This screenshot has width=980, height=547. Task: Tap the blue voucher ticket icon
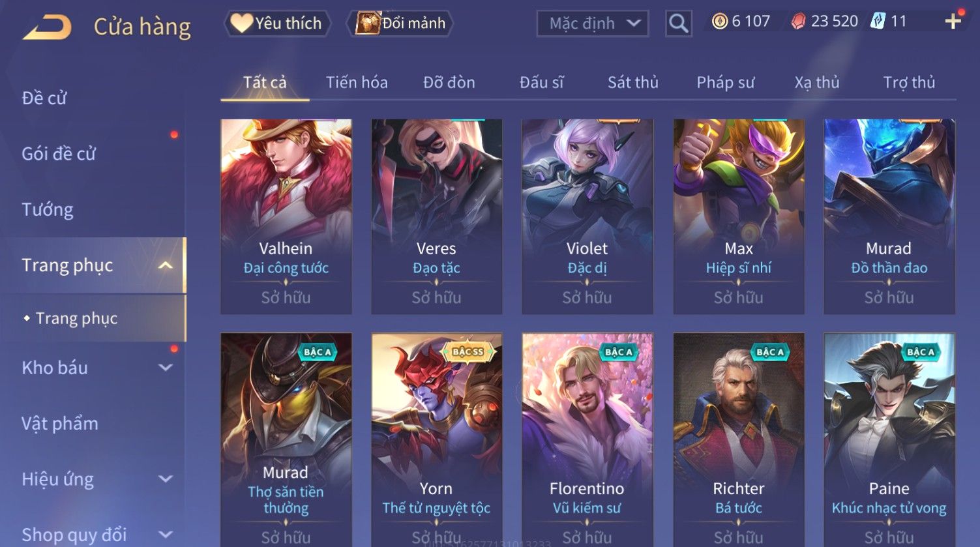[878, 22]
